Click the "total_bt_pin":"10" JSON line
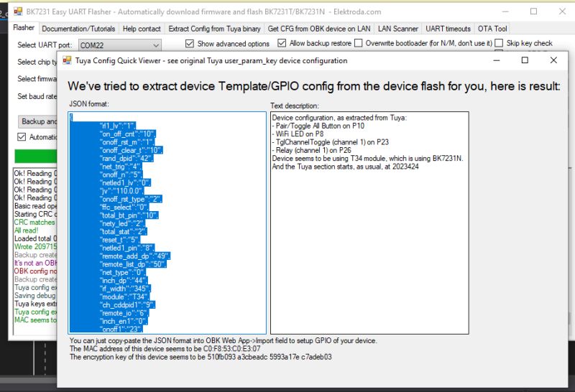This screenshot has width=575, height=392. (129, 215)
